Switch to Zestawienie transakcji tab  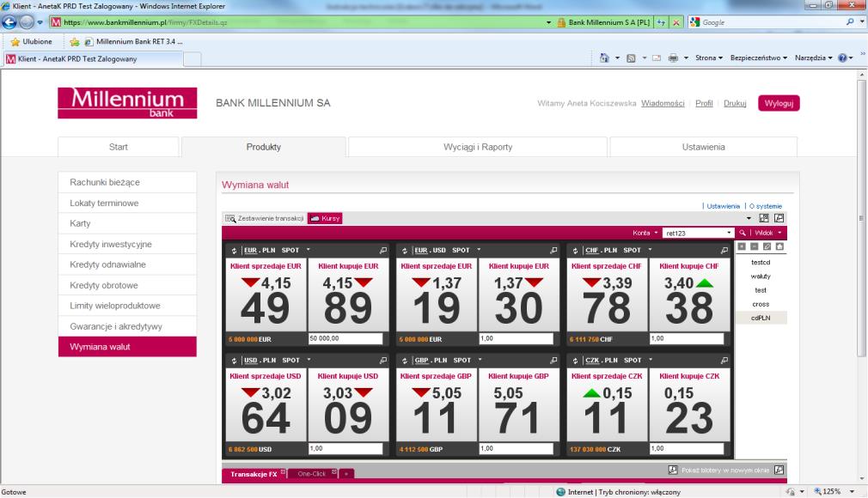coord(264,219)
